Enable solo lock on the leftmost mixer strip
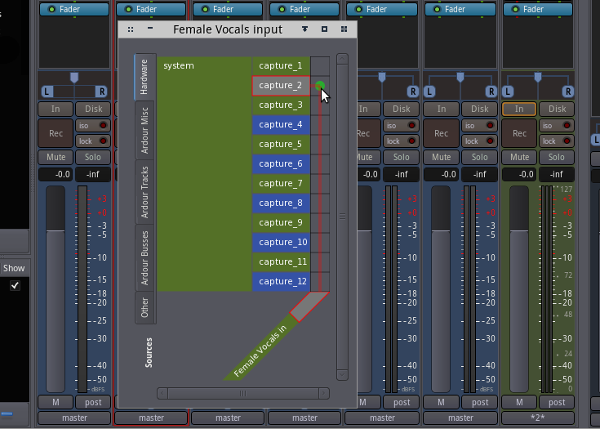This screenshot has height=429, width=600. pos(93,141)
